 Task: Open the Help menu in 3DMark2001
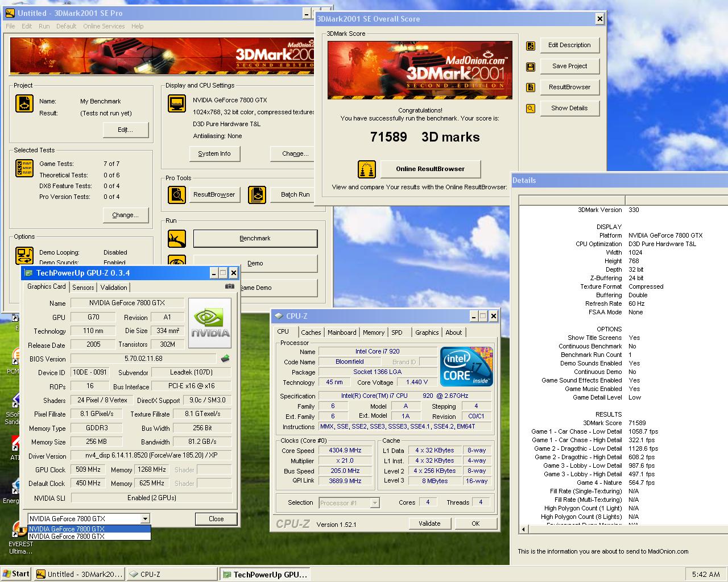(x=137, y=26)
